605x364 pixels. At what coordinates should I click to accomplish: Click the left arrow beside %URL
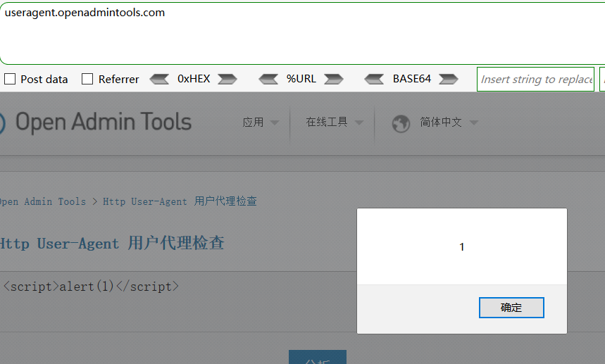pyautogui.click(x=268, y=79)
